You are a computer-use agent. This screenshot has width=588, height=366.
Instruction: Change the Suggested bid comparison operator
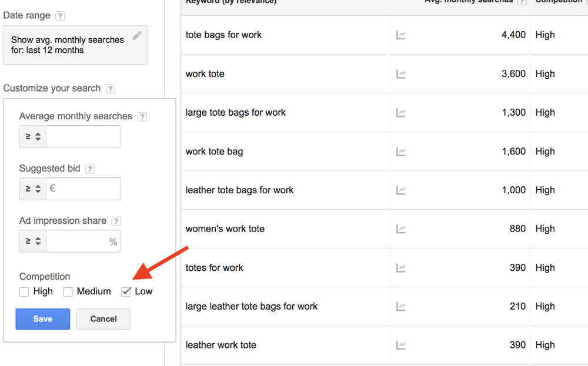[x=33, y=189]
